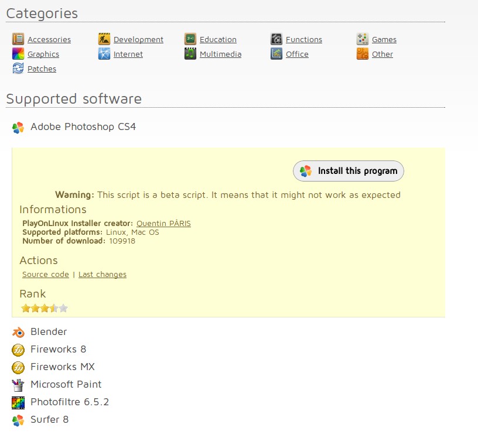Click the Blender logo icon
Viewport: 478px width, 448px height.
tap(18, 333)
